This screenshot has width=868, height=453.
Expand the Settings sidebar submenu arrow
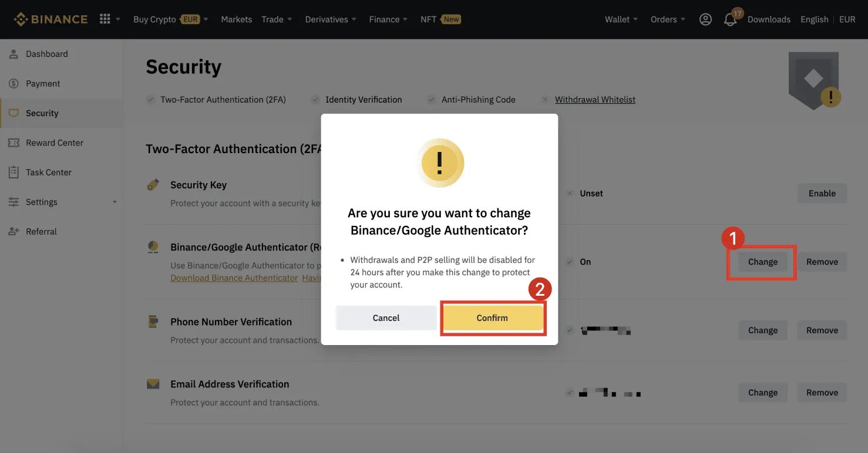click(115, 202)
